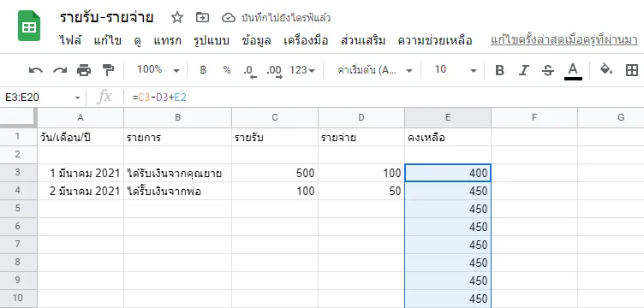Image resolution: width=644 pixels, height=308 pixels.
Task: Select column A header
Action: pos(80,117)
